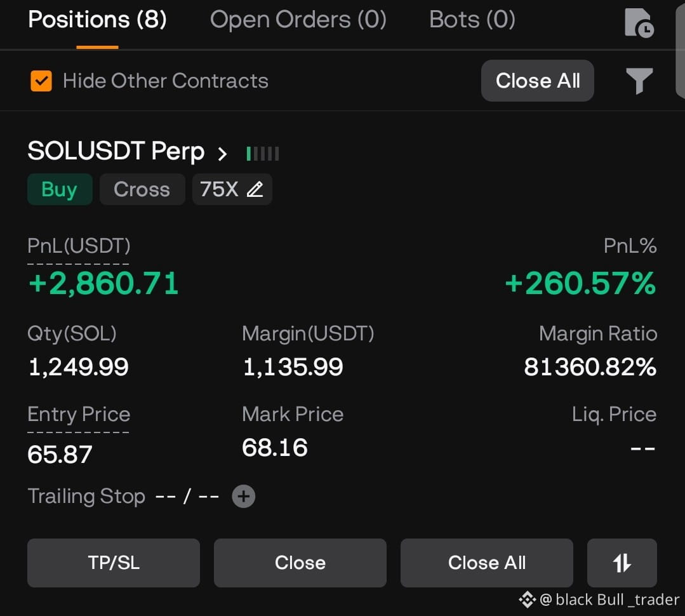Add trailing stop with plus icon

244,497
